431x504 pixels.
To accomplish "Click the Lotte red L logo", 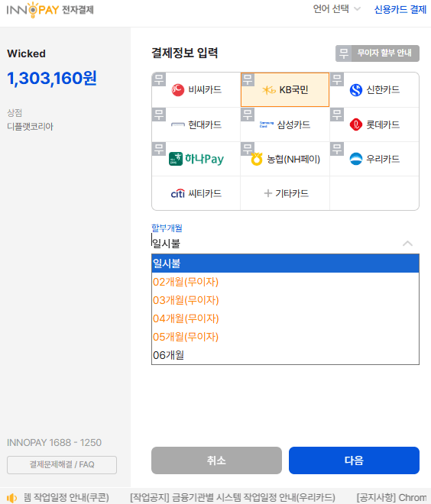I will [356, 124].
